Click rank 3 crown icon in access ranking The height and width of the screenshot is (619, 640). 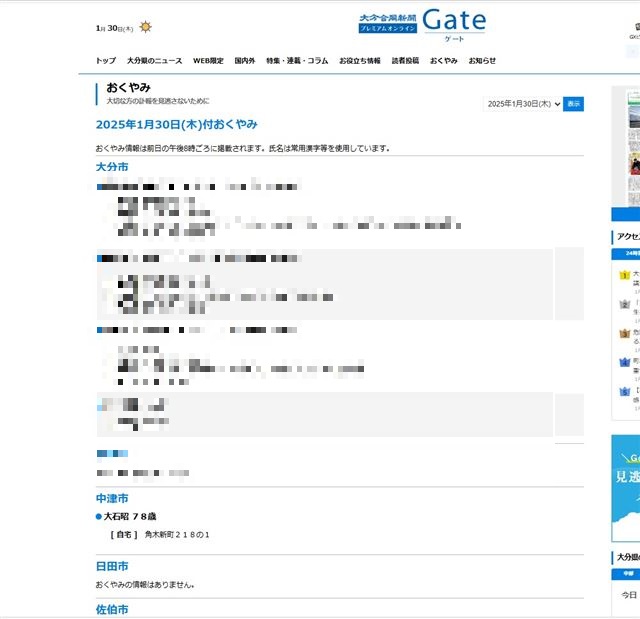coord(624,333)
